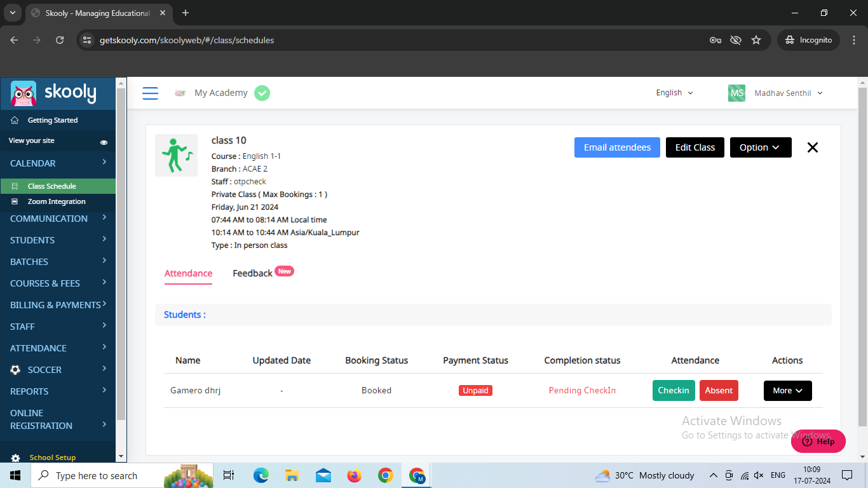Open the Madhav Senthil user dropdown

[x=788, y=93]
